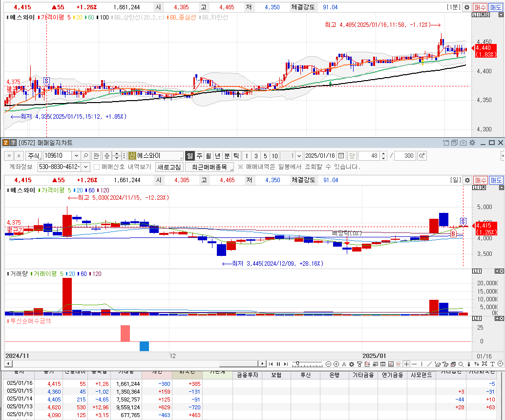
Task: Click the erase single drawing eraser icon
Action: point(438,364)
